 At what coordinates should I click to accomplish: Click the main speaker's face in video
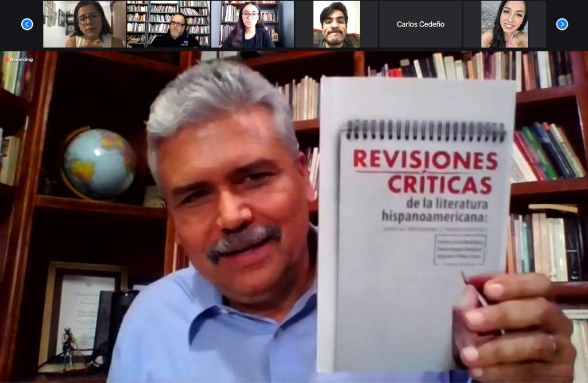230,189
